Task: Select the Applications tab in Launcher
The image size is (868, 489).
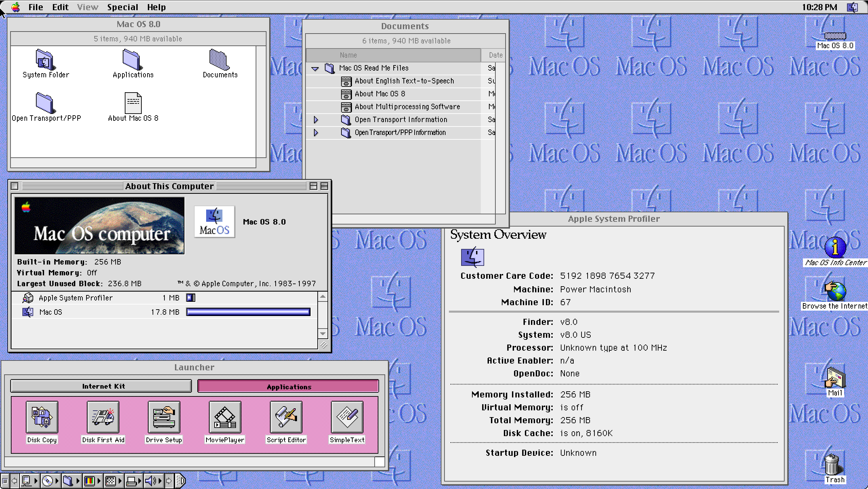Action: [289, 387]
